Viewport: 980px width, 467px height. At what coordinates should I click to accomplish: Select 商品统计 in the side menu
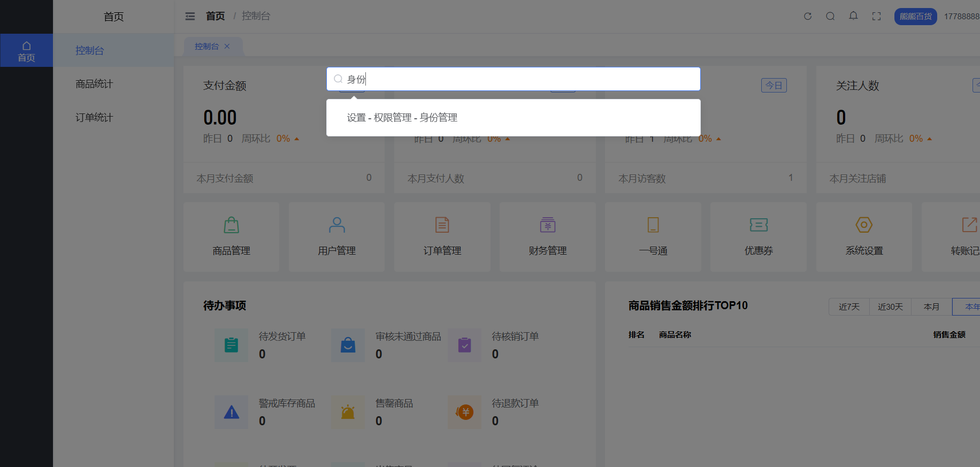click(94, 84)
